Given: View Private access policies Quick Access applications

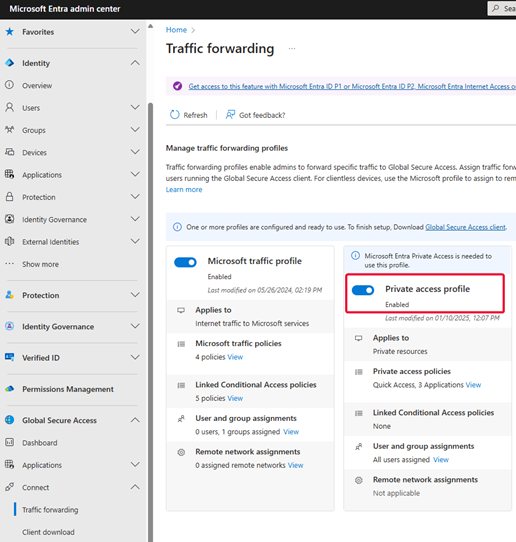Looking at the screenshot, I should [x=473, y=385].
